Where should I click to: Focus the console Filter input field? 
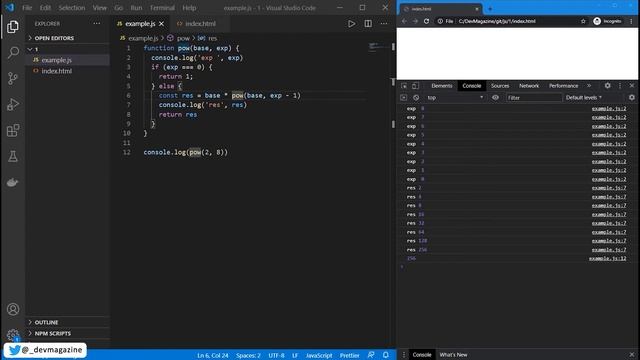click(x=534, y=98)
